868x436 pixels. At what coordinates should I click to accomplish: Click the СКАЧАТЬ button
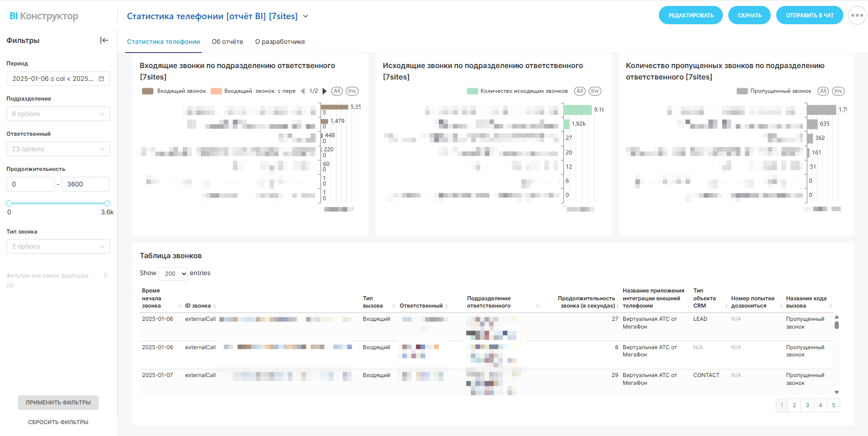tap(749, 16)
